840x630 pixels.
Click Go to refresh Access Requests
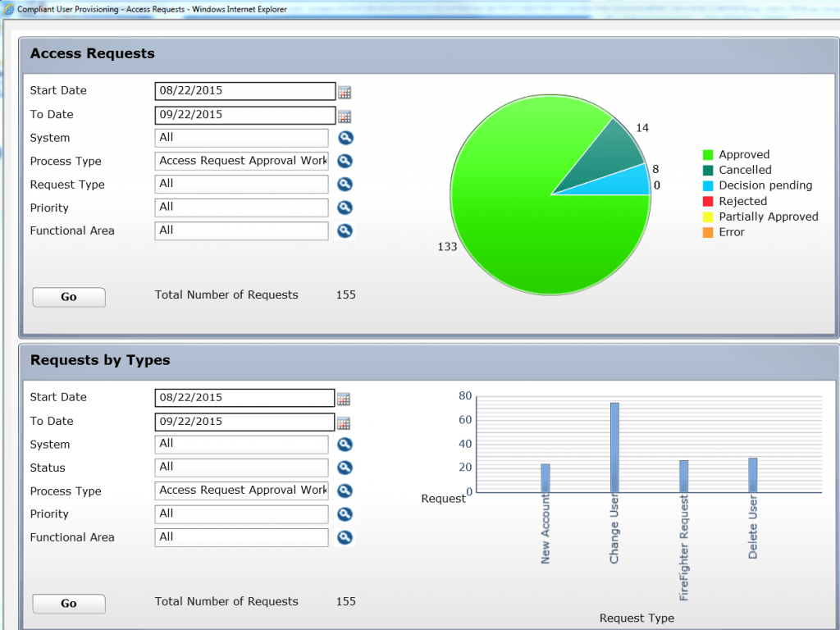coord(68,297)
